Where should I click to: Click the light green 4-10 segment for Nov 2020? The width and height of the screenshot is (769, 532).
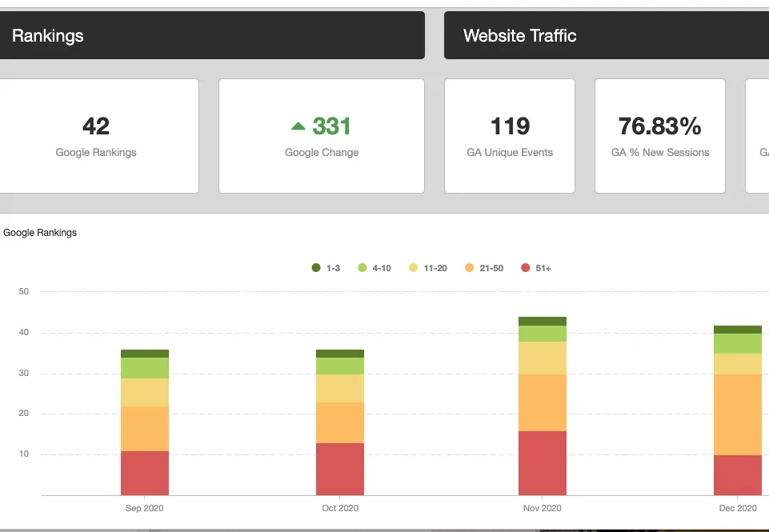tap(543, 334)
